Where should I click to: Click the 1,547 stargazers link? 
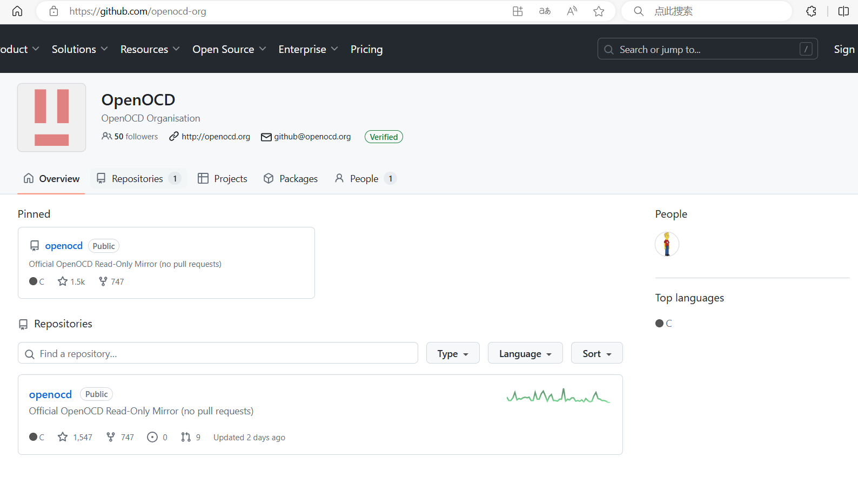point(75,437)
